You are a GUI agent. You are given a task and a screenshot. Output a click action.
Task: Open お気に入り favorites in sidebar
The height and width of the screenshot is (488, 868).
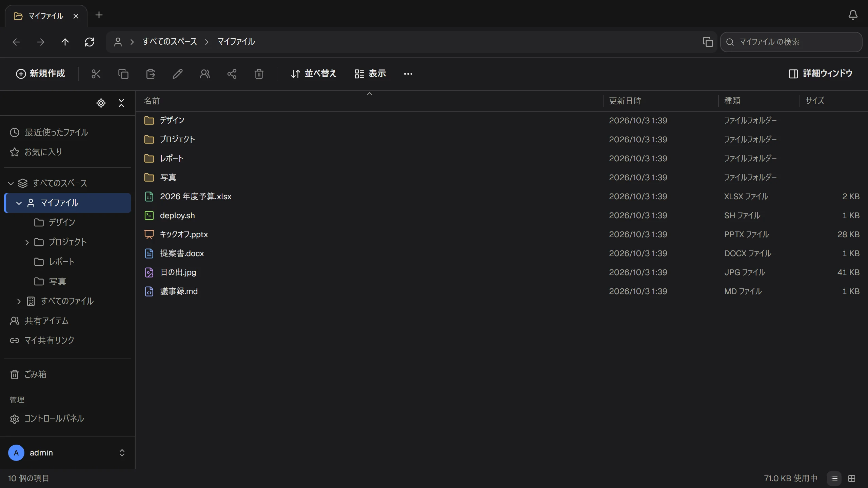pyautogui.click(x=67, y=152)
